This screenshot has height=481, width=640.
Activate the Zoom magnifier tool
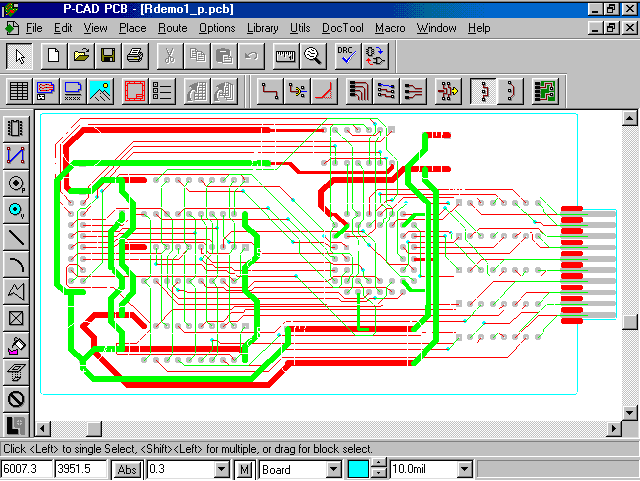(313, 56)
